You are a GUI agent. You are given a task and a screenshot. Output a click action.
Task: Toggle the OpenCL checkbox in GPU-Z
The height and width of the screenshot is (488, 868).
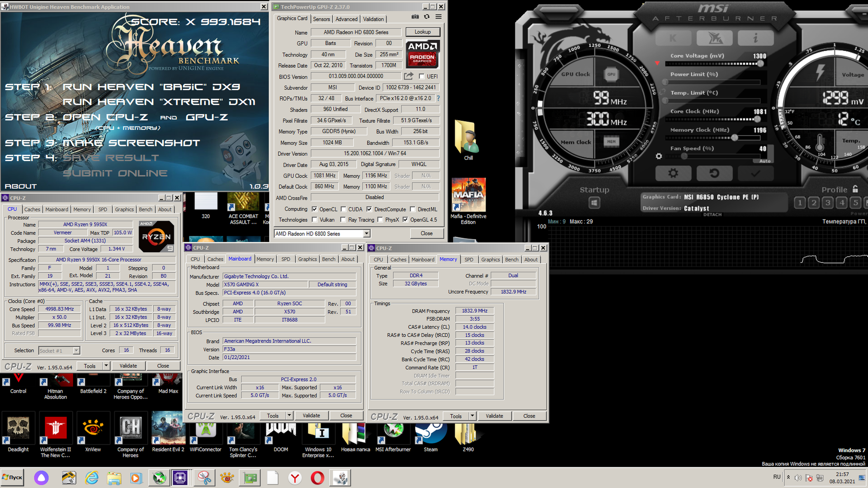pos(314,209)
